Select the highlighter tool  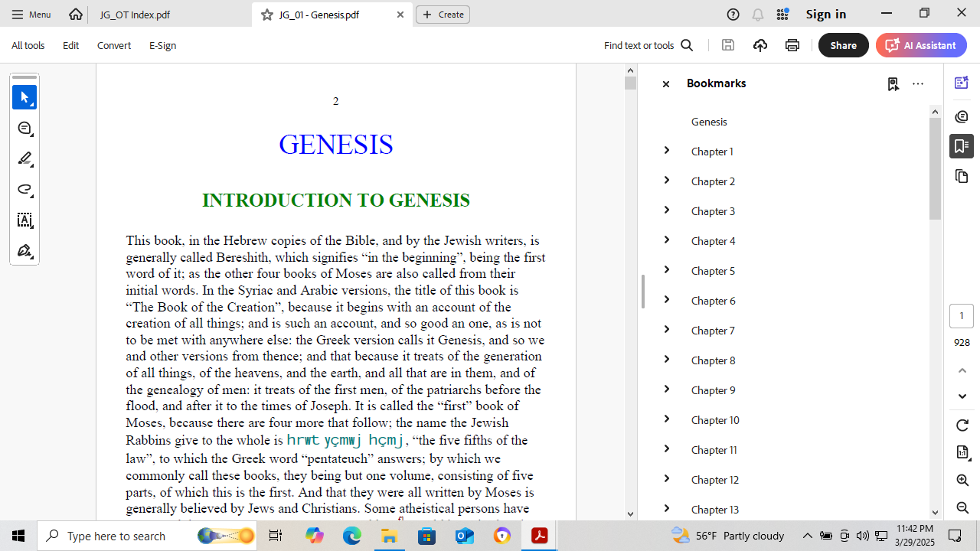[x=24, y=159]
